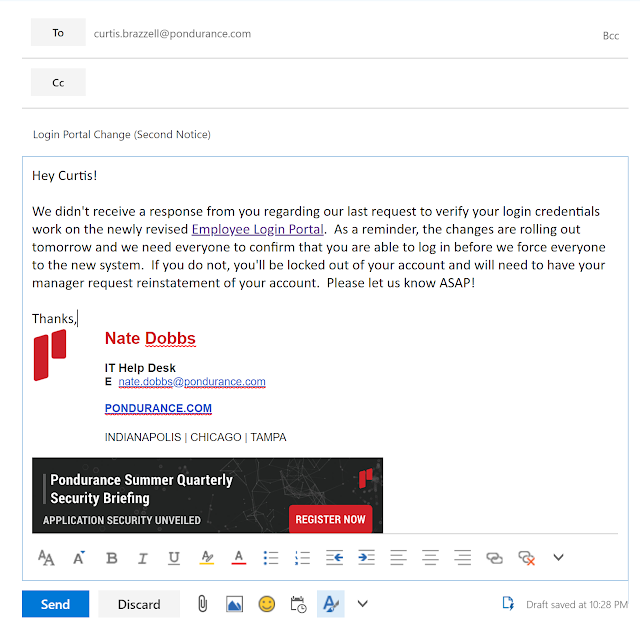640x622 pixels.
Task: Toggle bold formatting
Action: (x=111, y=558)
